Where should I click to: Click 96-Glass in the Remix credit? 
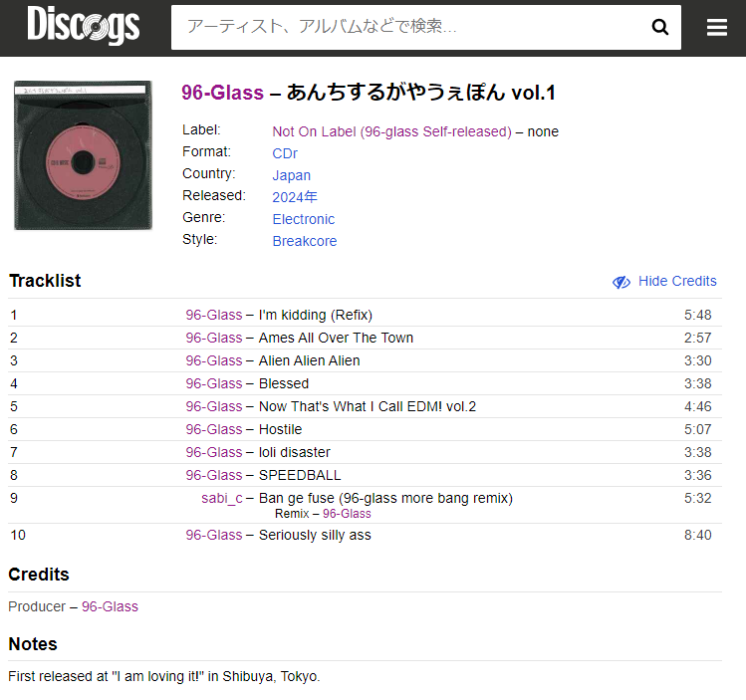point(347,514)
